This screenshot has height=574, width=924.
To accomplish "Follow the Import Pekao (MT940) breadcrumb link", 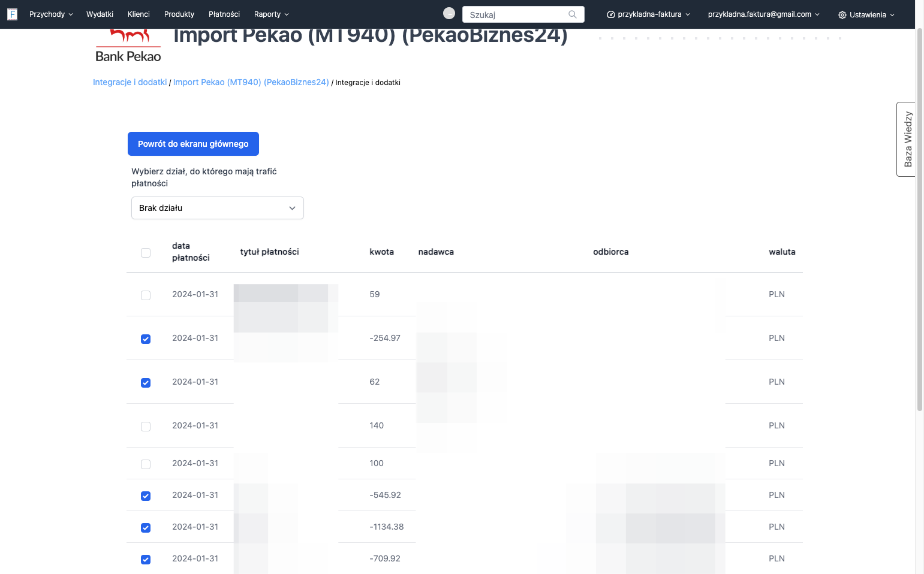I will (251, 82).
